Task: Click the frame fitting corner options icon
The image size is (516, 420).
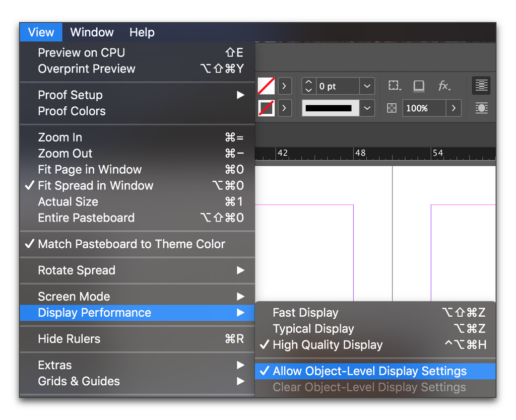Action: tap(394, 86)
